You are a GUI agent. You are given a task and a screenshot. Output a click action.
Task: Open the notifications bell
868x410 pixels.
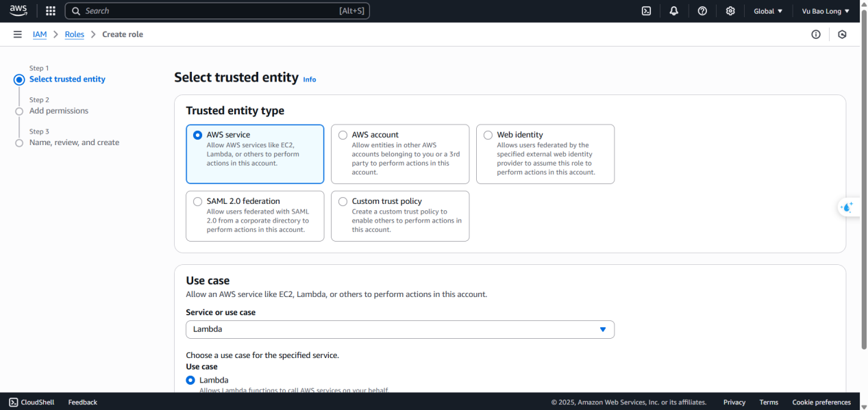click(x=674, y=11)
